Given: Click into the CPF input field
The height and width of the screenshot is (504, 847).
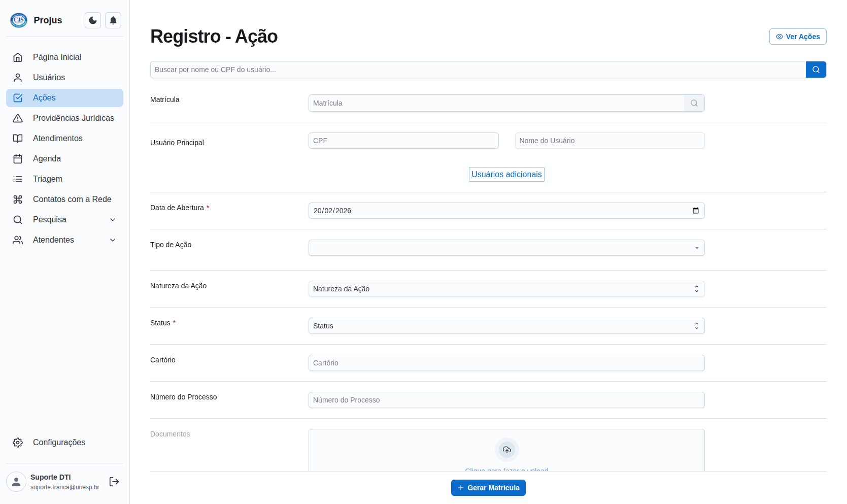Looking at the screenshot, I should (x=403, y=141).
